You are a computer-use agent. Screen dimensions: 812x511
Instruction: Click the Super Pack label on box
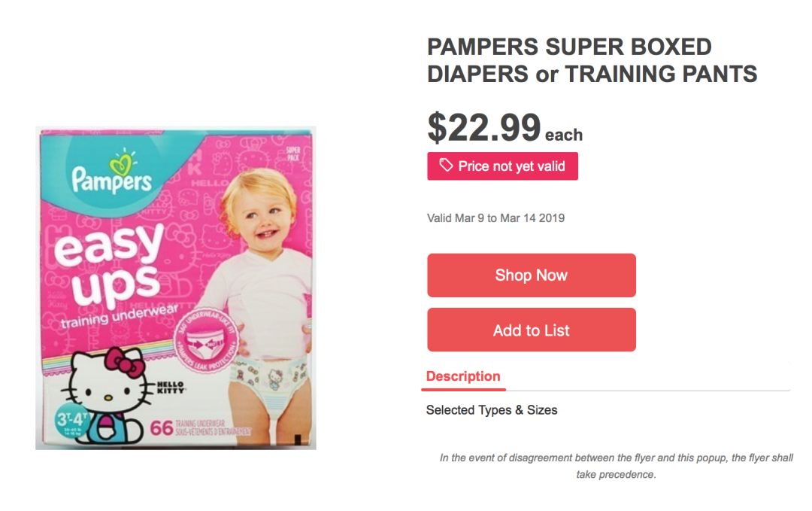(292, 154)
